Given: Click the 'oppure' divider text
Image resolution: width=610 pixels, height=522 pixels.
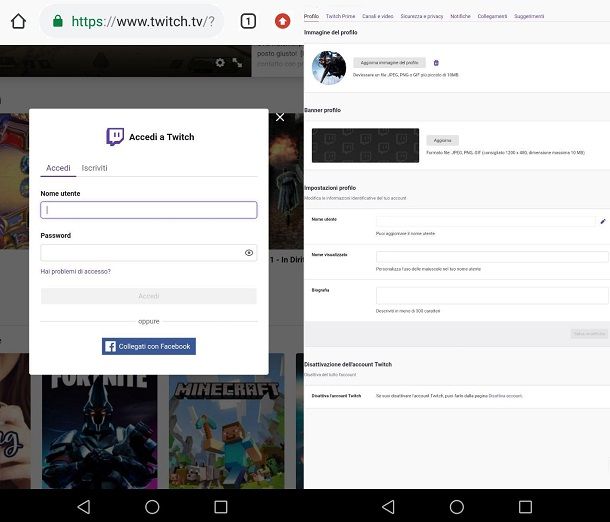Looking at the screenshot, I should 149,321.
